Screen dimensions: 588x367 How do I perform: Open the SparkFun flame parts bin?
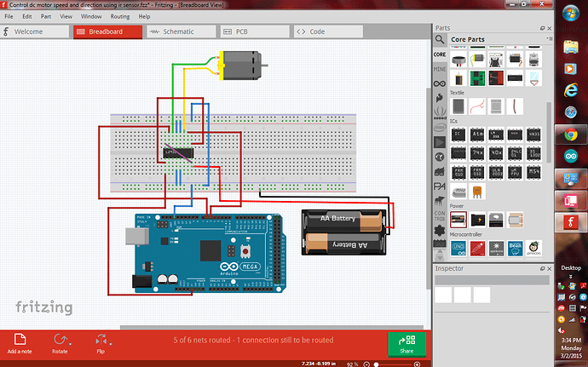point(440,98)
